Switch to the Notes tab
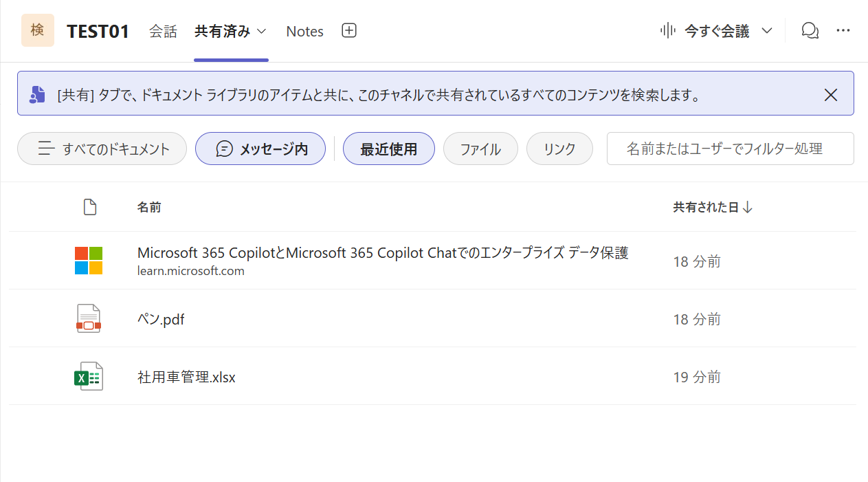This screenshot has height=482, width=868. (304, 31)
